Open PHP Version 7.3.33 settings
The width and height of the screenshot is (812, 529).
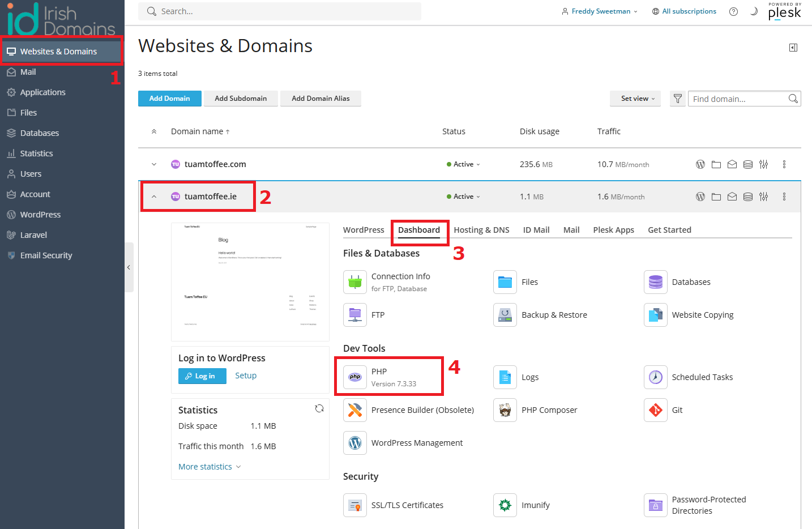[x=380, y=377]
